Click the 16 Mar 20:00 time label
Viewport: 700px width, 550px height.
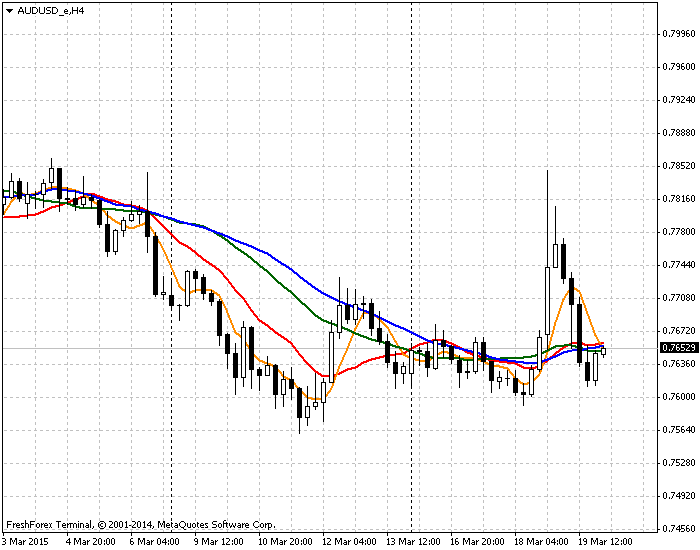pos(477,542)
